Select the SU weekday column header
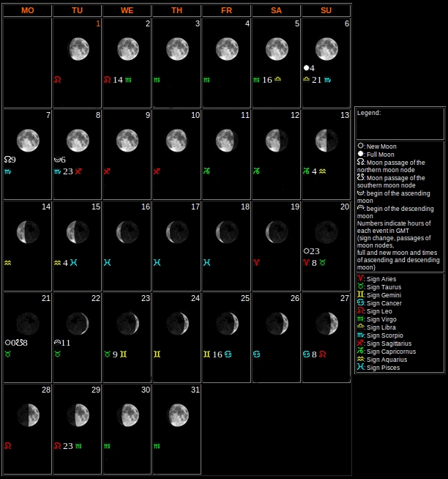 tap(326, 10)
